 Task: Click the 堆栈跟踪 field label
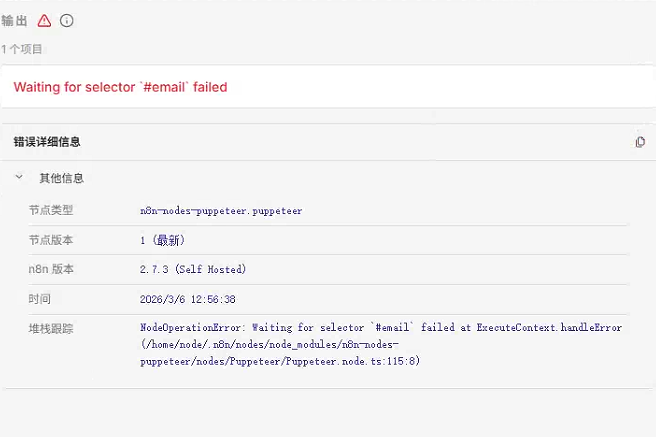[51, 328]
